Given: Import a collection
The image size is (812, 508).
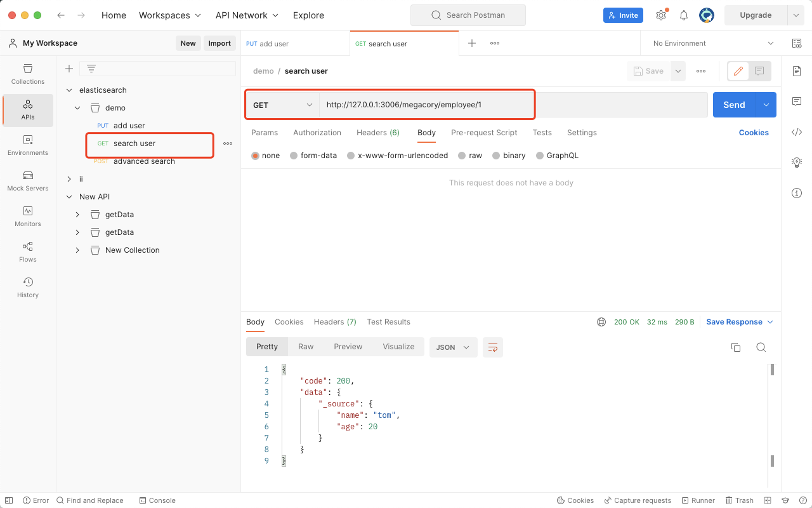Looking at the screenshot, I should click(x=219, y=43).
